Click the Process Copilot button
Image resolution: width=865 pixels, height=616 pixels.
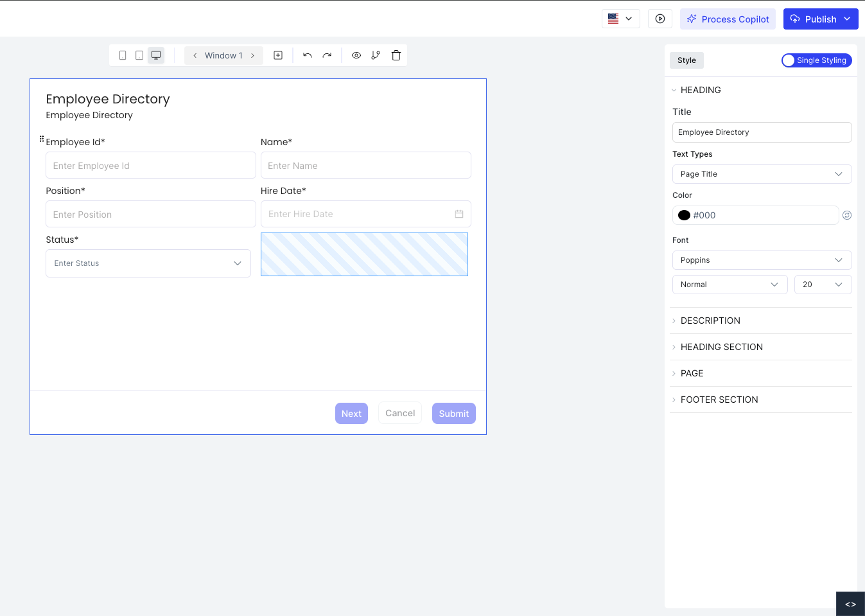(x=728, y=19)
